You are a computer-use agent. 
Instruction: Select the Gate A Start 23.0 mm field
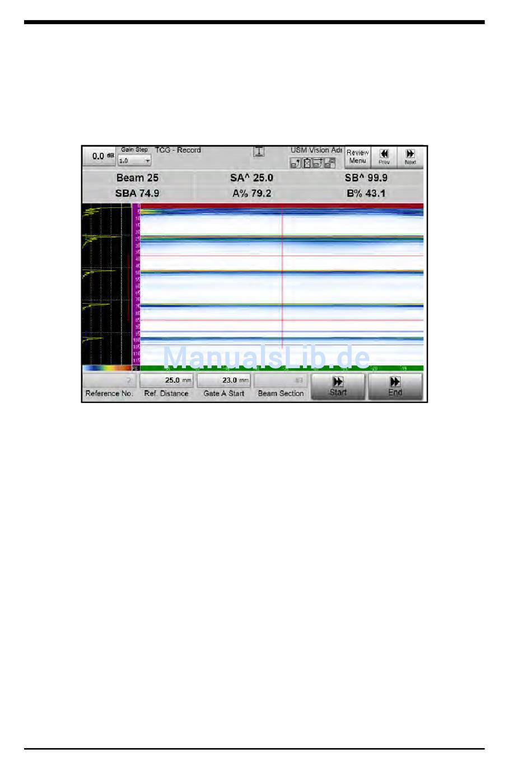(223, 380)
